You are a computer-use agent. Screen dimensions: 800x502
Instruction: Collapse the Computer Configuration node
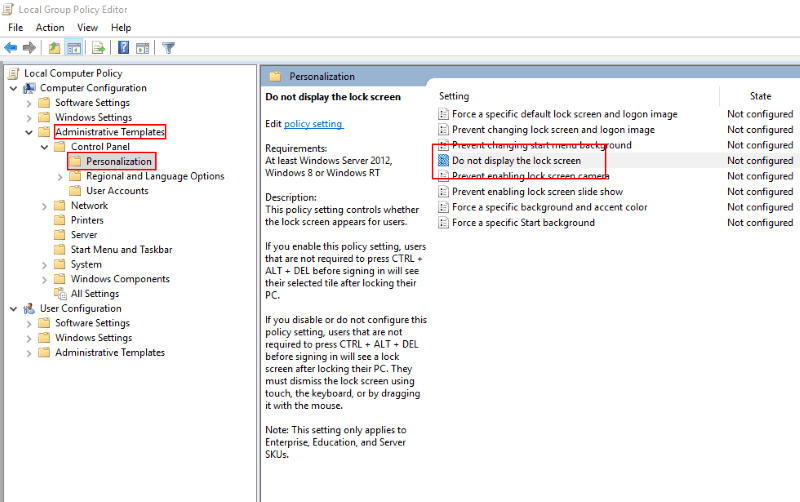(14, 88)
